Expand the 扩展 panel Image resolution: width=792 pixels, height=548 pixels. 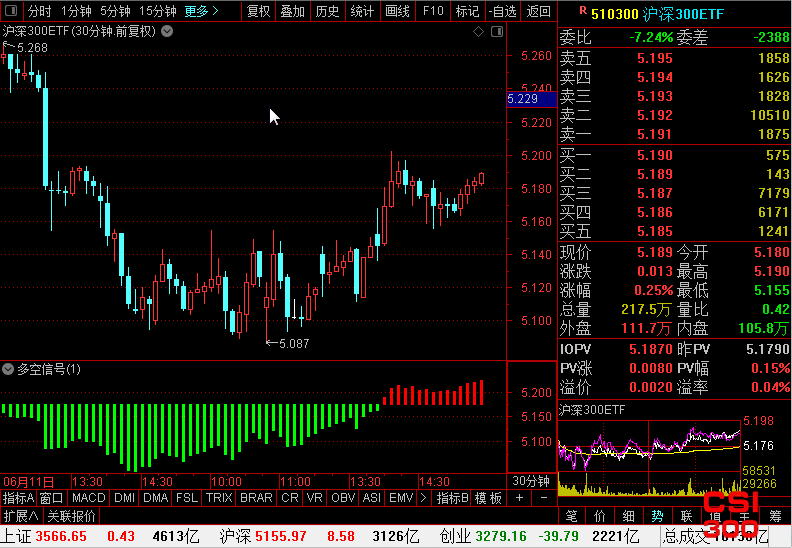point(21,516)
